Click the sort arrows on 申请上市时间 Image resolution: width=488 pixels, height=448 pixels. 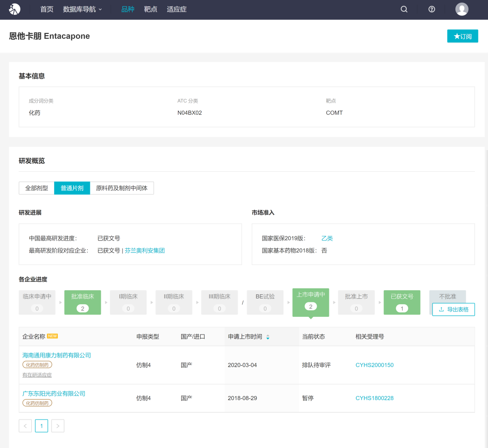pos(267,337)
